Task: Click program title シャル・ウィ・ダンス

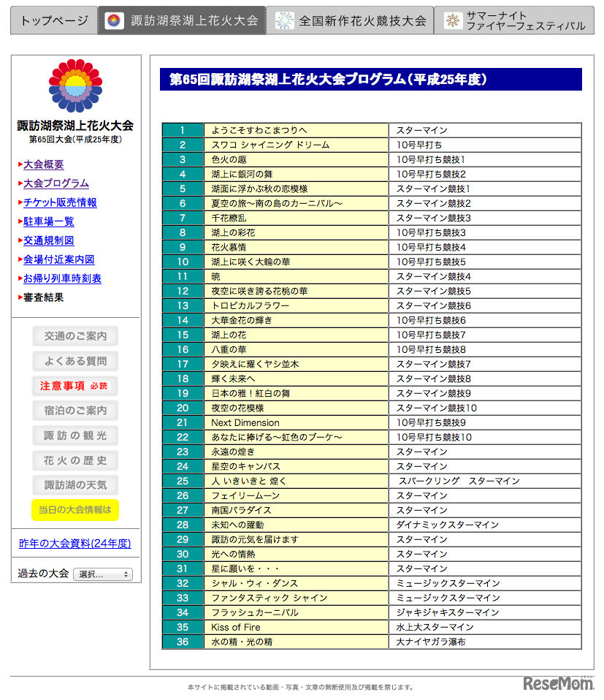Action: (x=255, y=584)
